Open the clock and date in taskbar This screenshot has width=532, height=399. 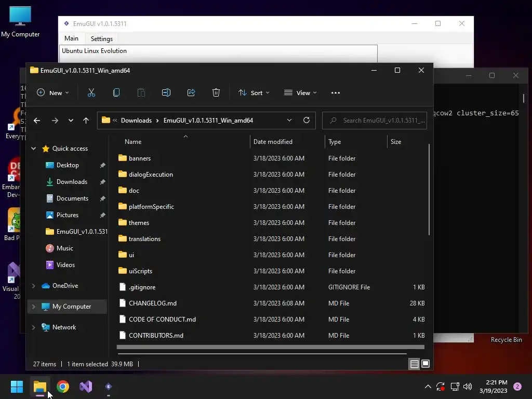(494, 387)
